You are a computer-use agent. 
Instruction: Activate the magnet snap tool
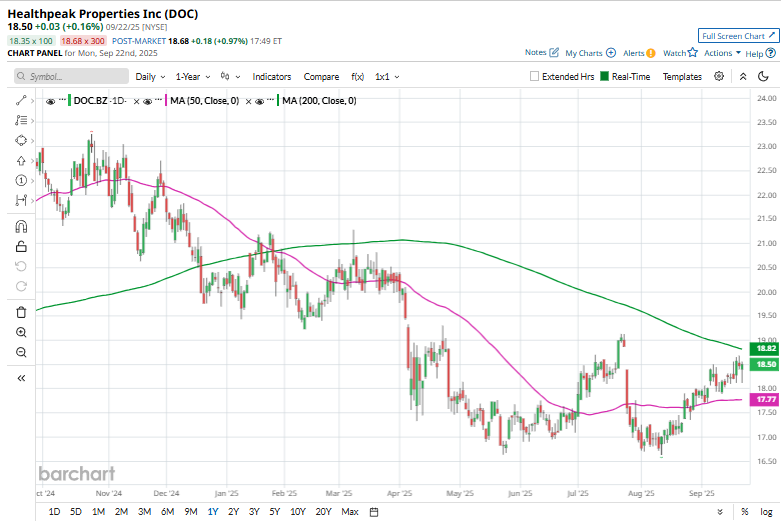point(21,226)
